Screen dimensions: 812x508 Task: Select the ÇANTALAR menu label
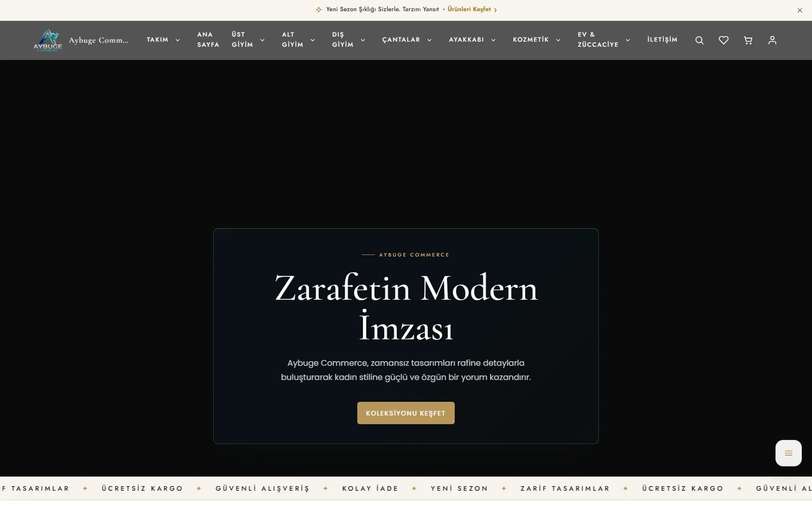pos(401,40)
